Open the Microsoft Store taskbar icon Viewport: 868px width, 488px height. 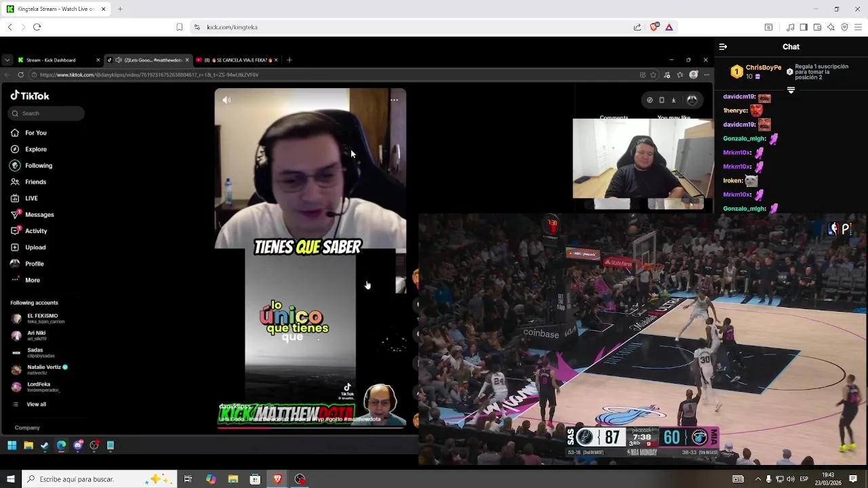coord(255,479)
